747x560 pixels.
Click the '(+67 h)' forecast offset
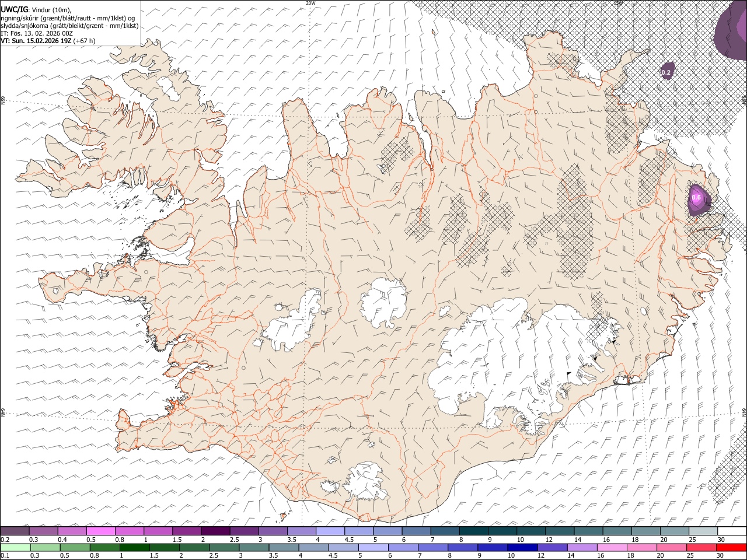pos(85,41)
